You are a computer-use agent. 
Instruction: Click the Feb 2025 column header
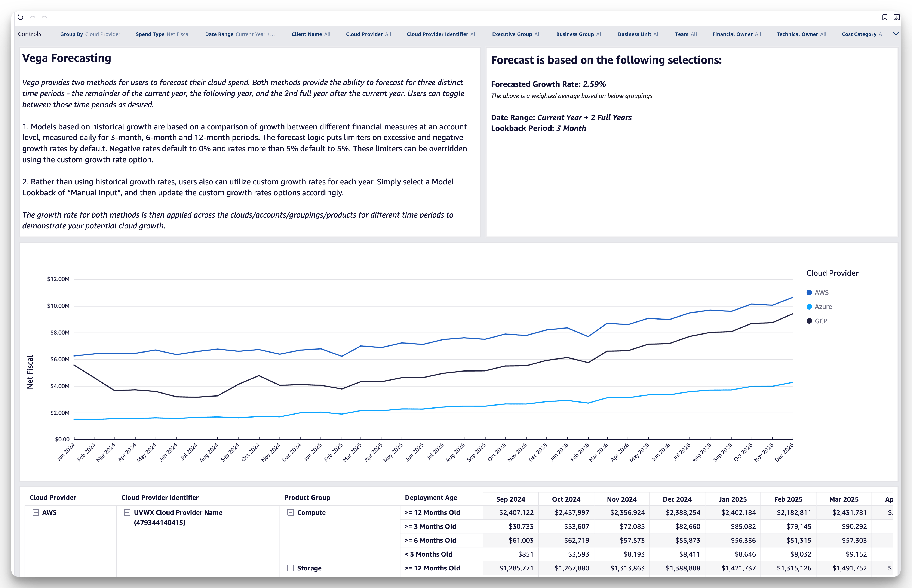coord(788,499)
